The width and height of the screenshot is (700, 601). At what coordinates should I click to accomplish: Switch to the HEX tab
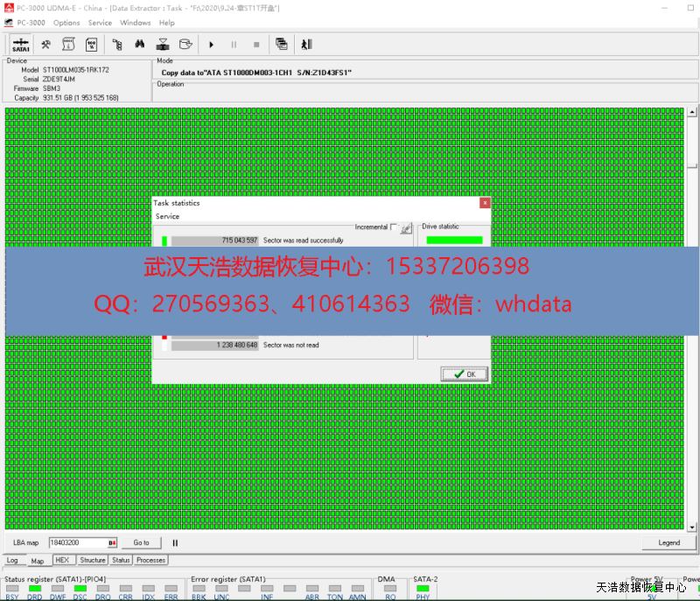pyautogui.click(x=62, y=560)
